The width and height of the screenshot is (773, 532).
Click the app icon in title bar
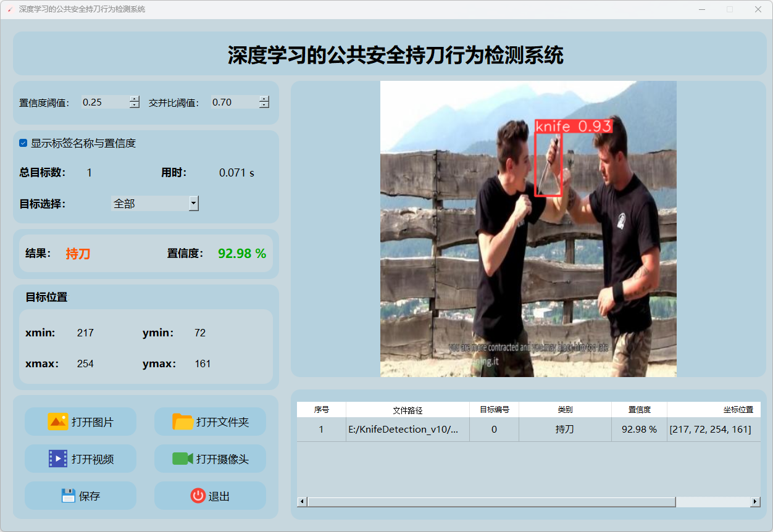(9, 9)
